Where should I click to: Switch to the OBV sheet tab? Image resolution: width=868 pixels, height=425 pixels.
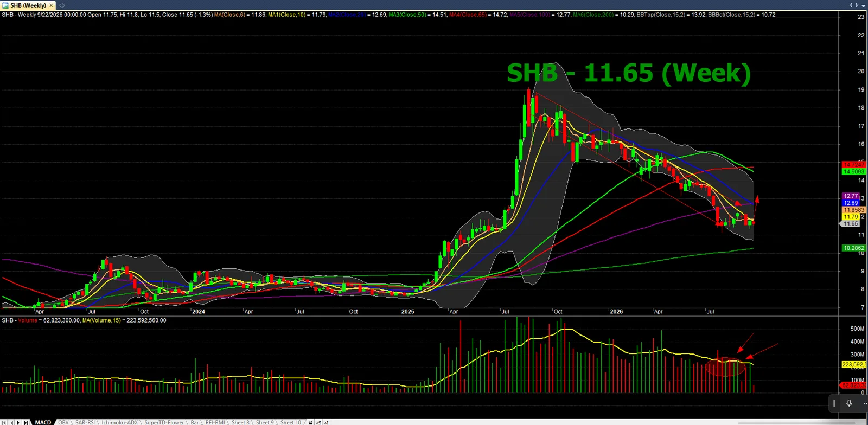point(63,422)
